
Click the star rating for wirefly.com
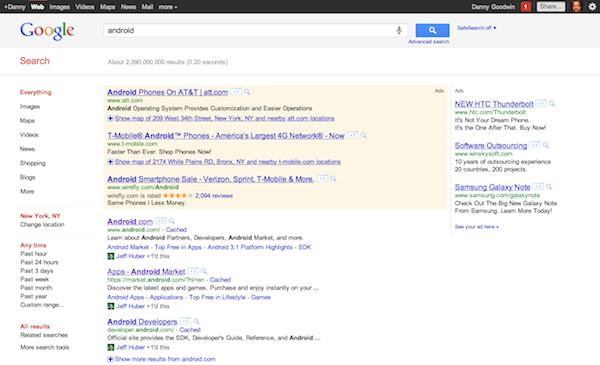click(178, 196)
